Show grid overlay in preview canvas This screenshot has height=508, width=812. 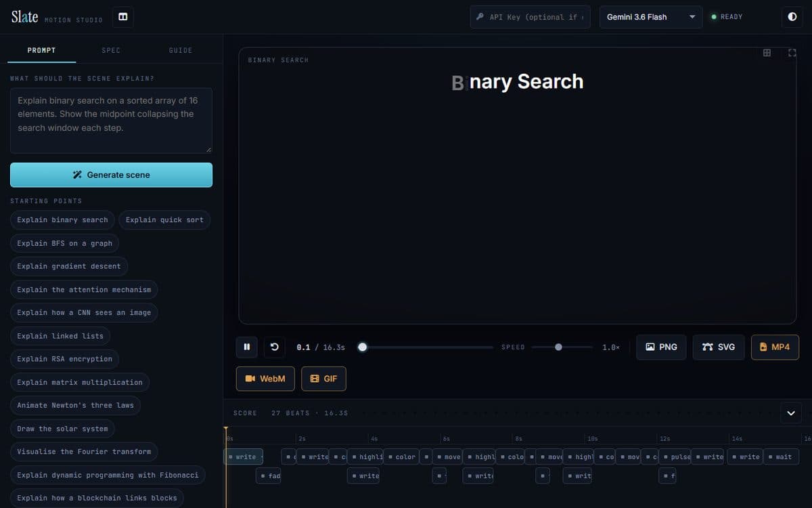(x=767, y=53)
